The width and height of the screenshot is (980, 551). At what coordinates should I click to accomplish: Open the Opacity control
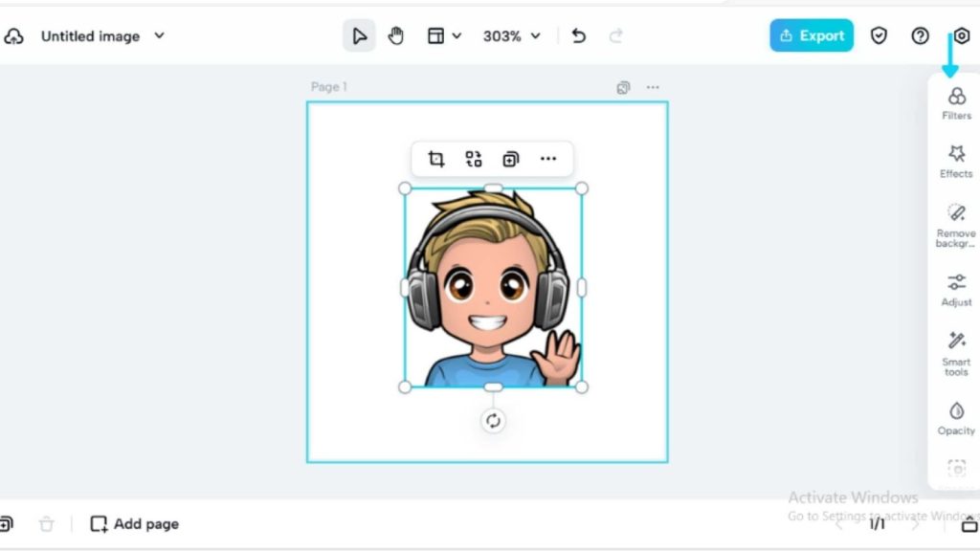[956, 418]
